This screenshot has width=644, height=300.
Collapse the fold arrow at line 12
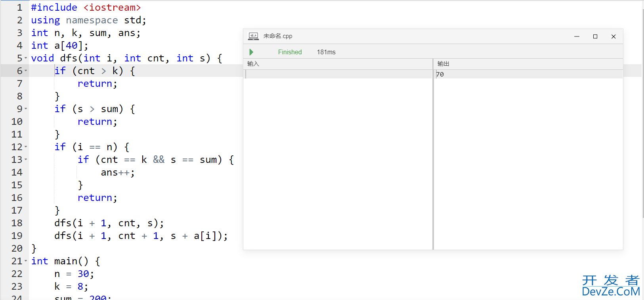[26, 147]
